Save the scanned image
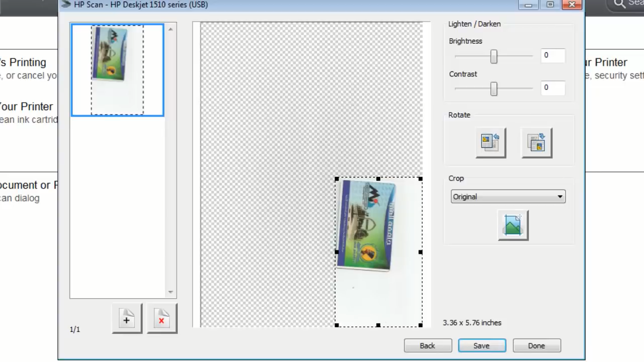644x362 pixels. pyautogui.click(x=482, y=345)
